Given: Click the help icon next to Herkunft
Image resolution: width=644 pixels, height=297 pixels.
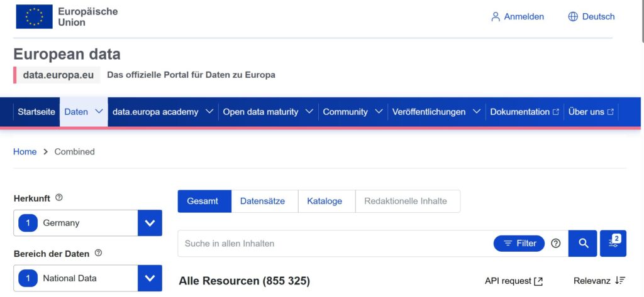Looking at the screenshot, I should tap(59, 198).
